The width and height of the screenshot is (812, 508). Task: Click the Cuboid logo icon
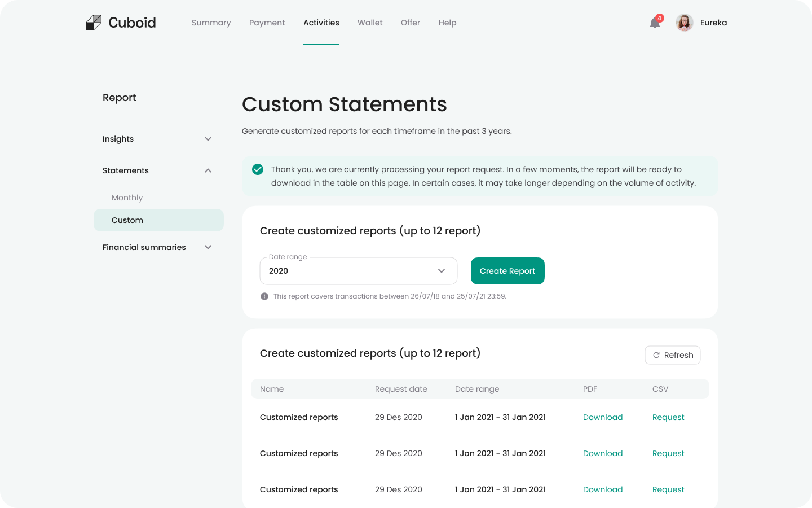[x=93, y=22]
